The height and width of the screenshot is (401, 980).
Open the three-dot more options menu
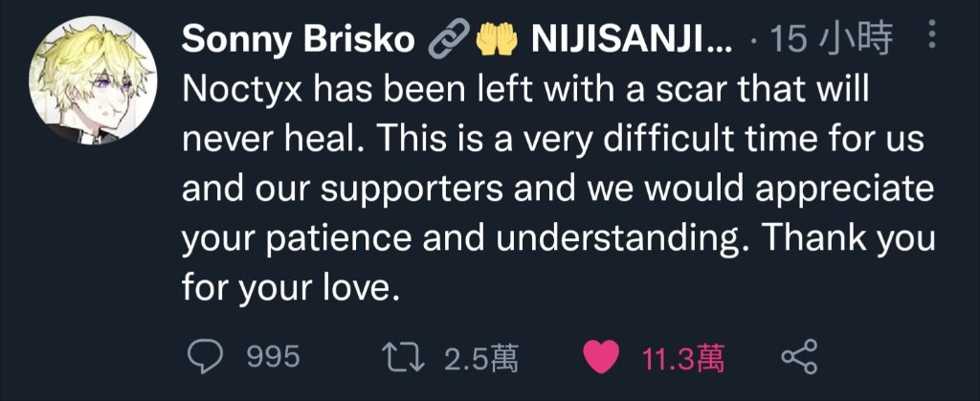[x=932, y=35]
